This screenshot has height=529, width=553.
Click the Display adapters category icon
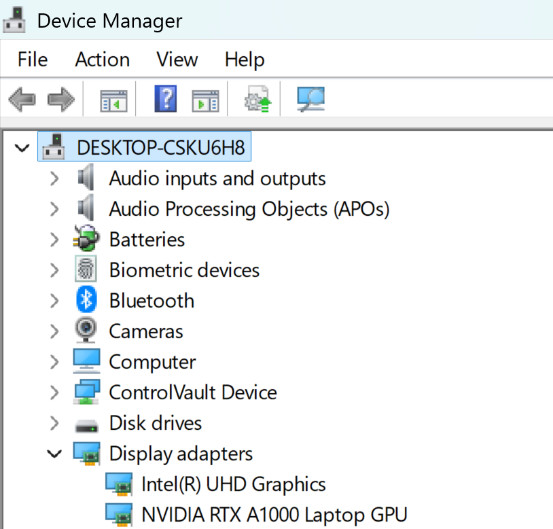click(87, 454)
